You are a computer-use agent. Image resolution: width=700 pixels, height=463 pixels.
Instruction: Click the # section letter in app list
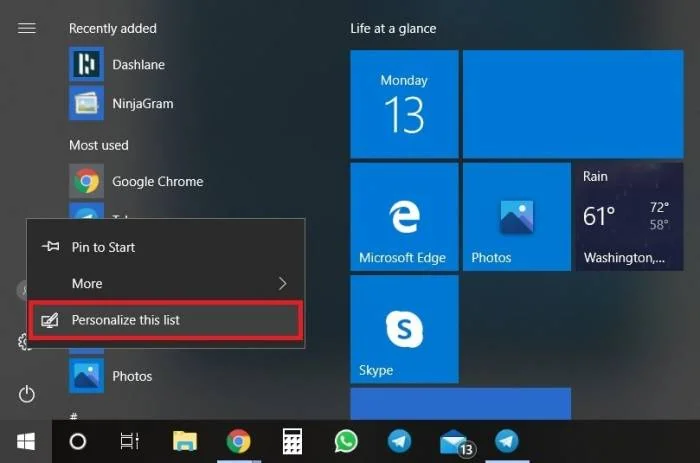(74, 417)
